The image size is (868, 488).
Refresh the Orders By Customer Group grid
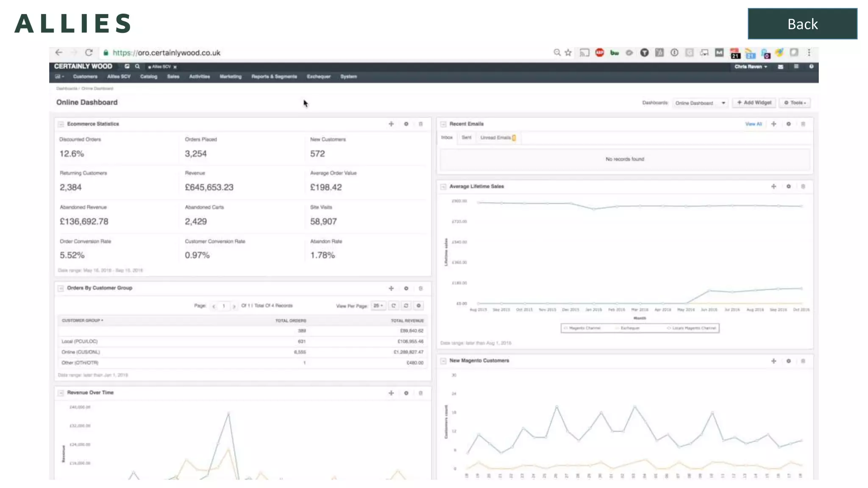[x=394, y=306]
